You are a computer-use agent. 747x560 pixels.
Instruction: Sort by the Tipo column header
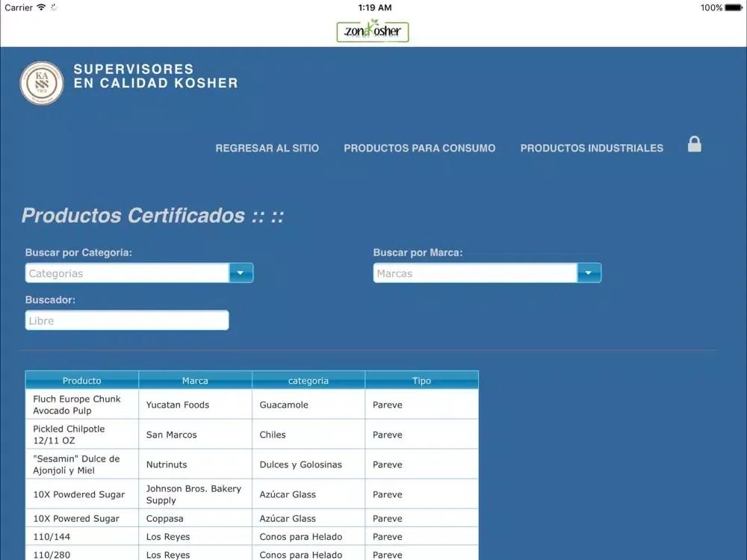pos(421,381)
